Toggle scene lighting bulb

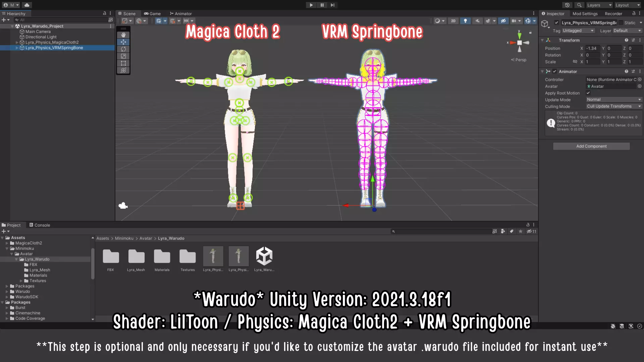point(465,21)
